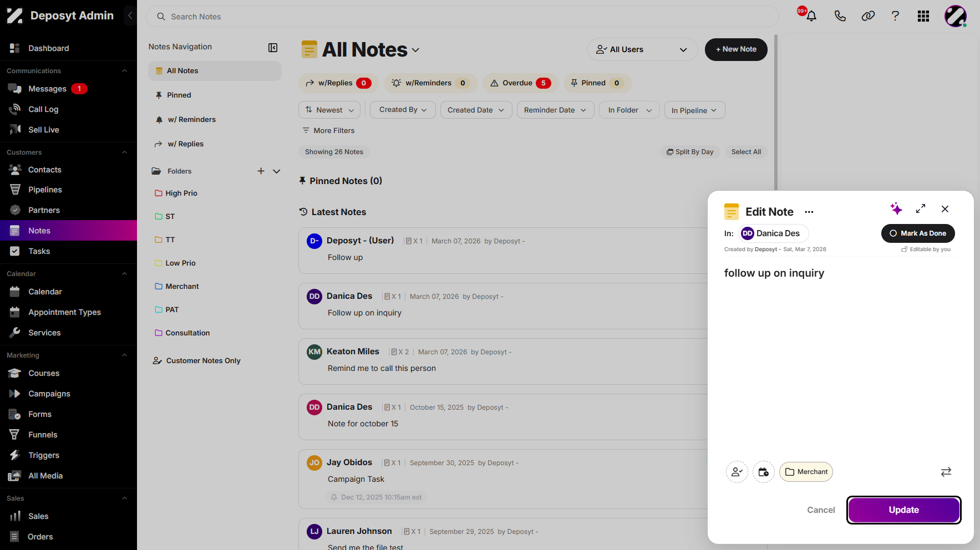Cancel editing the note

(x=821, y=510)
